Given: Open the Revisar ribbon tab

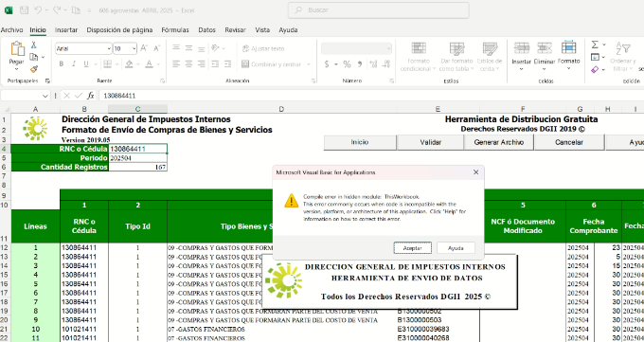Looking at the screenshot, I should click(x=235, y=30).
